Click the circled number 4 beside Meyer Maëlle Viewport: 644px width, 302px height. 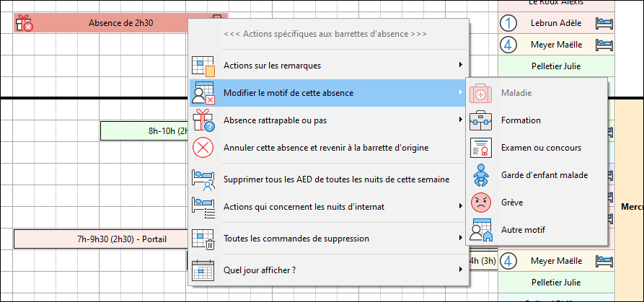(x=510, y=45)
